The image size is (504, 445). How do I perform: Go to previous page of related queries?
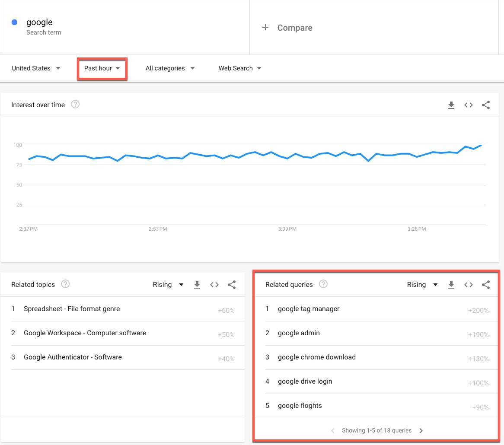tap(333, 431)
